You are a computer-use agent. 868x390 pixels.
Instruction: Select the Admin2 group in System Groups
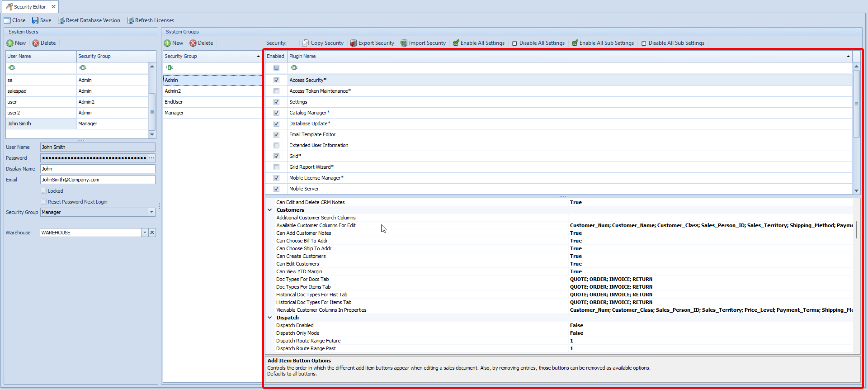212,91
